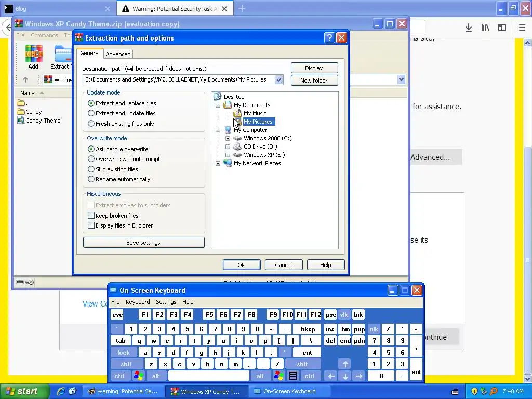The image size is (532, 399).
Task: Select the Candy.Theme file in archive list
Action: (x=38, y=121)
